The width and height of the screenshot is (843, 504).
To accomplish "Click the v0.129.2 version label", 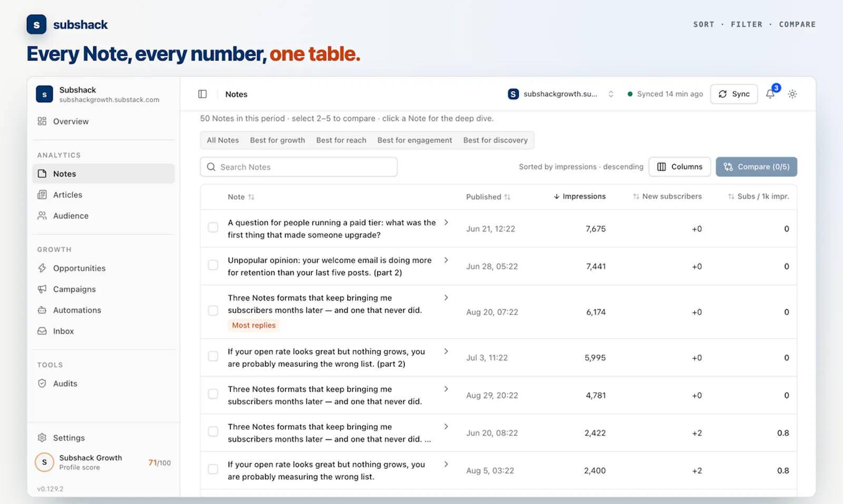I will 50,489.
